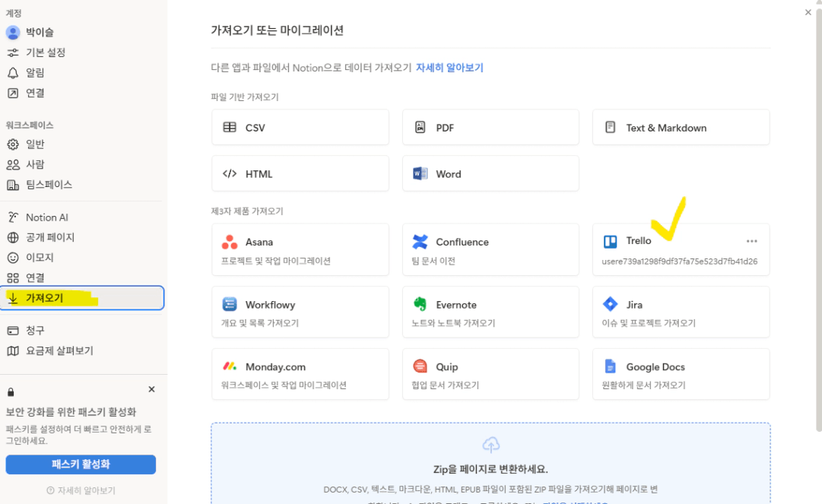This screenshot has height=504, width=822.
Task: Click the HTML code brackets icon
Action: click(x=230, y=173)
